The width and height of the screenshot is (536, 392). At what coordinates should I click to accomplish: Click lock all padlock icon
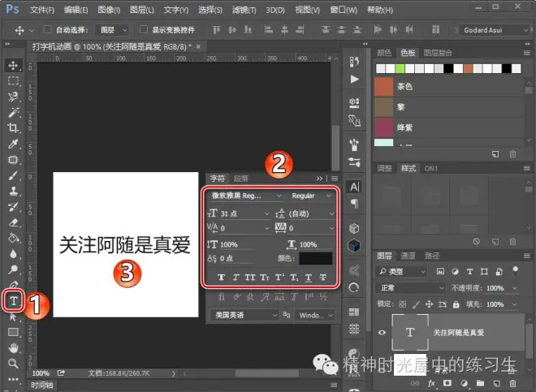pos(456,304)
